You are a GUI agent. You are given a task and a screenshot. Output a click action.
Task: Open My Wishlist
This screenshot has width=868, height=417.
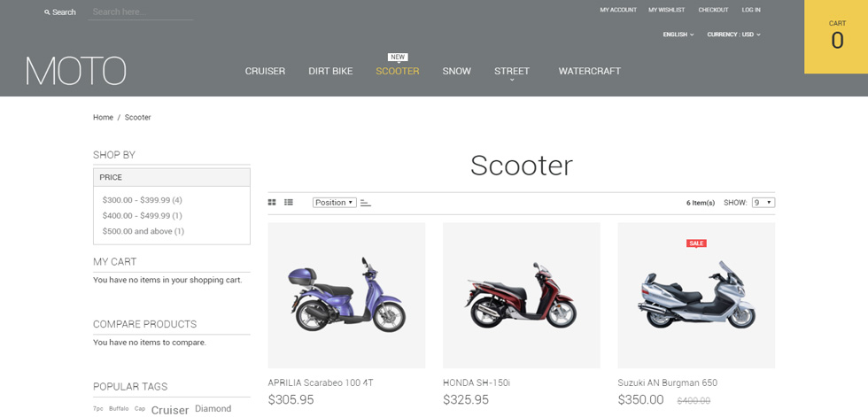pos(666,10)
